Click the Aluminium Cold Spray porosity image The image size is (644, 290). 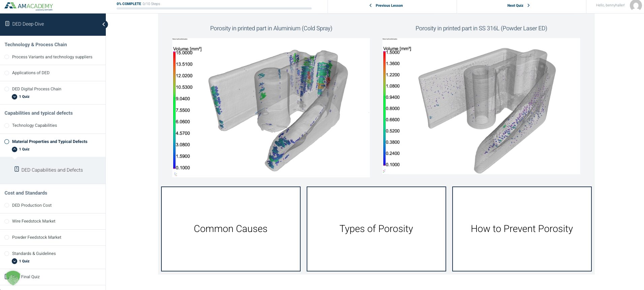pyautogui.click(x=271, y=108)
